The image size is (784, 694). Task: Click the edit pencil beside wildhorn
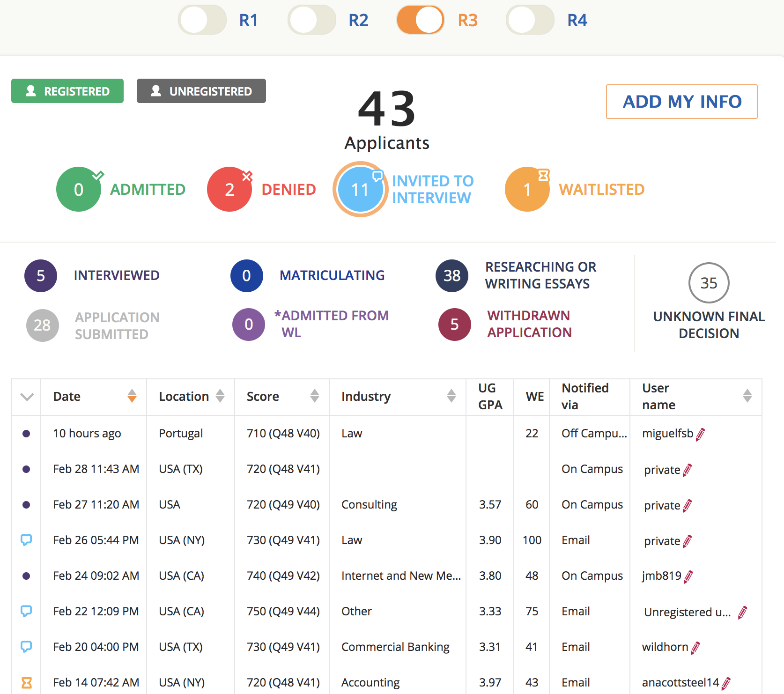pos(695,647)
